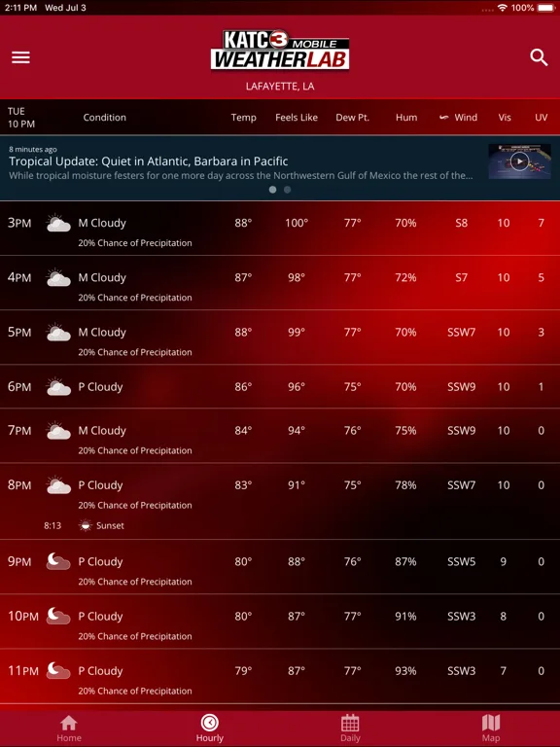The height and width of the screenshot is (747, 560).
Task: Click the Temp column header
Action: [243, 117]
